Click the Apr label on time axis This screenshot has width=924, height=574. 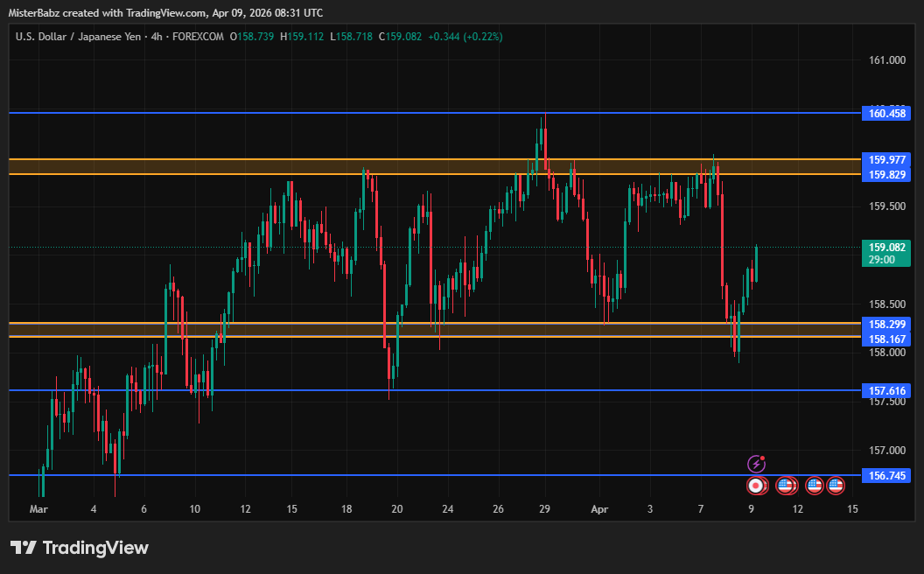(x=599, y=509)
